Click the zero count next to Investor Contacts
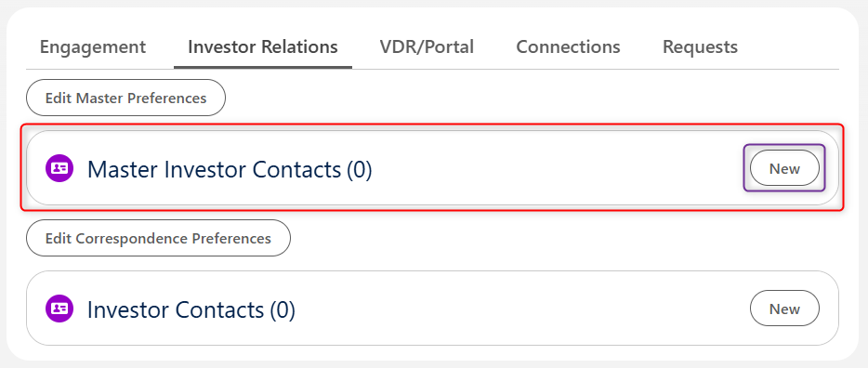This screenshot has height=368, width=868. [283, 309]
